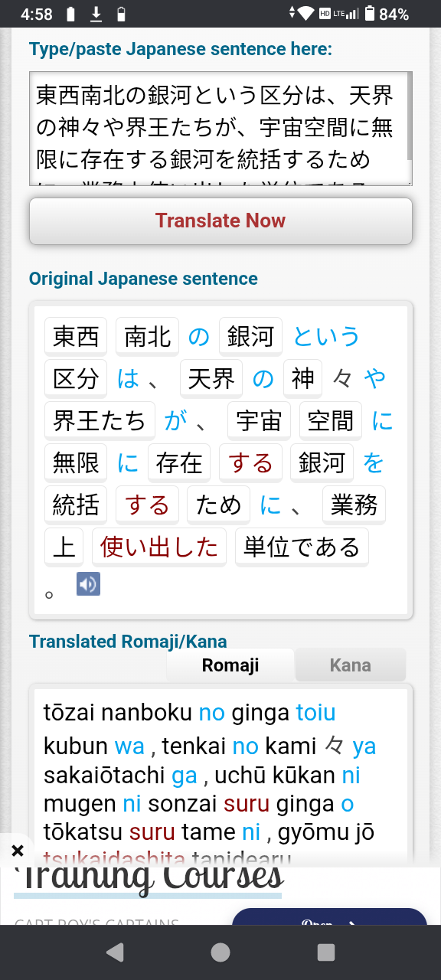Close the bottom ad banner
This screenshot has width=441, height=980.
[18, 850]
